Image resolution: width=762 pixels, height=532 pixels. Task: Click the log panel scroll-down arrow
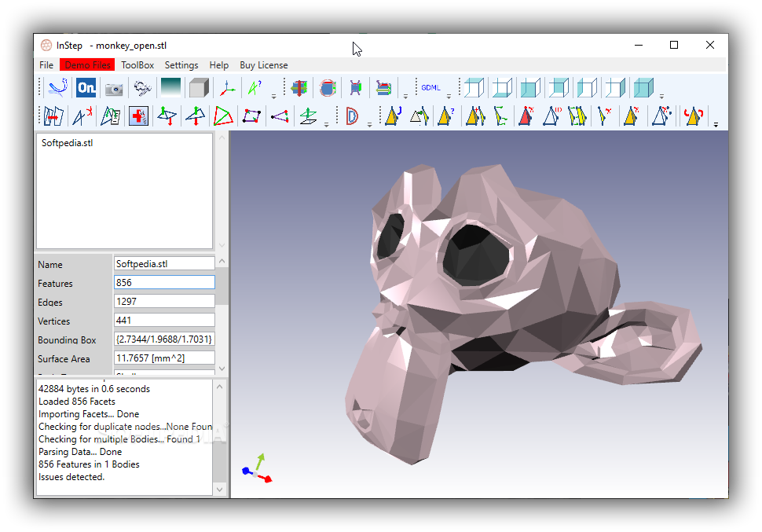click(x=220, y=490)
